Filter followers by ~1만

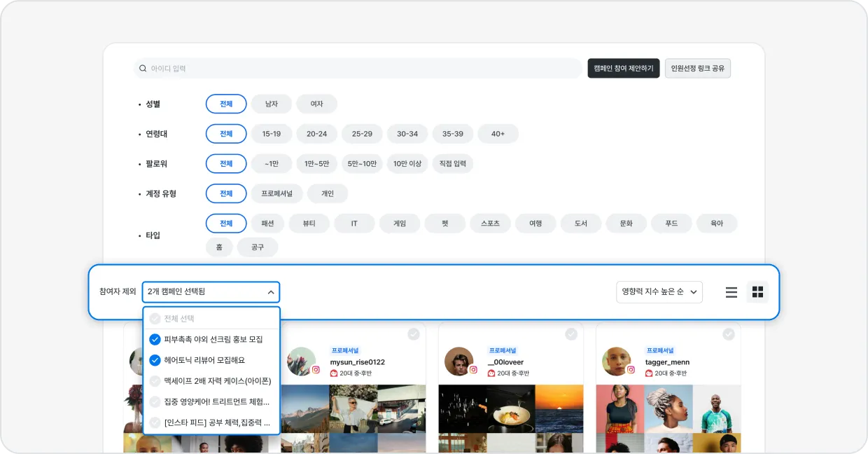(272, 163)
